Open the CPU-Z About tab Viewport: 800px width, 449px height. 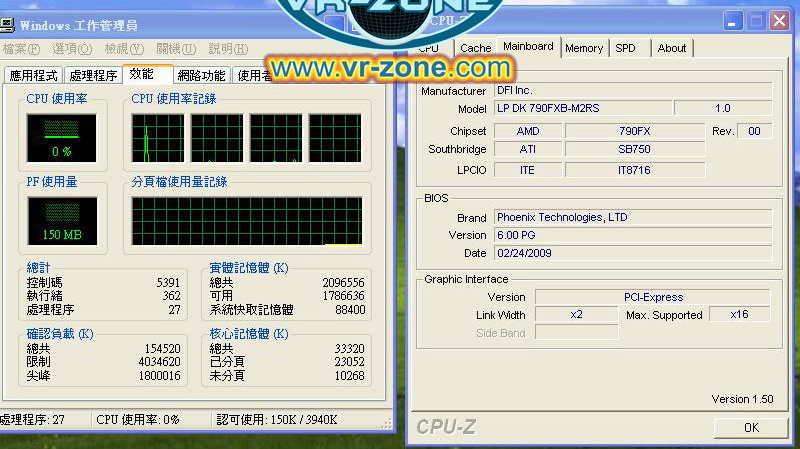[671, 48]
